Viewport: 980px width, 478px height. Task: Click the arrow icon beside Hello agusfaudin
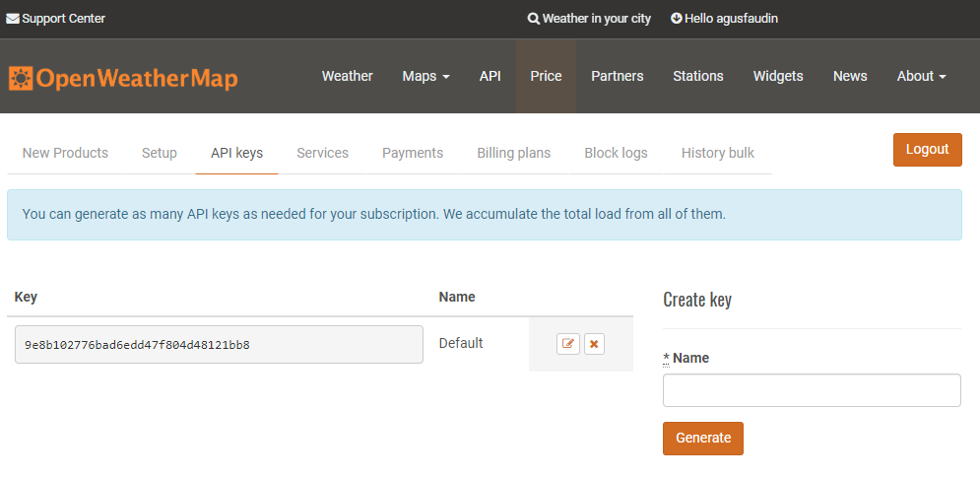pos(676,18)
